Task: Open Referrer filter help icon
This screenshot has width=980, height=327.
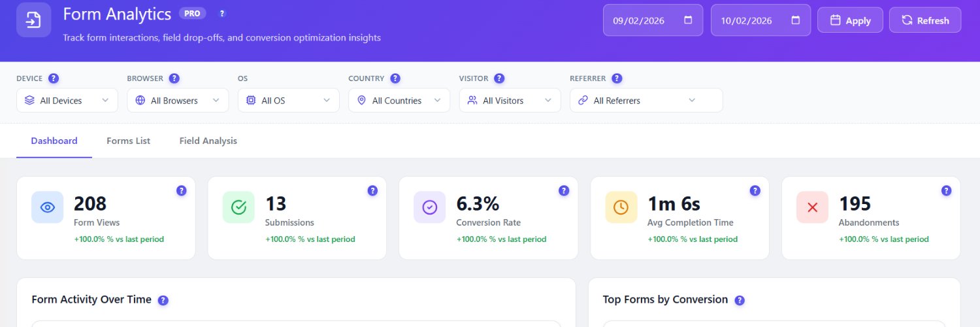Action: pyautogui.click(x=617, y=78)
